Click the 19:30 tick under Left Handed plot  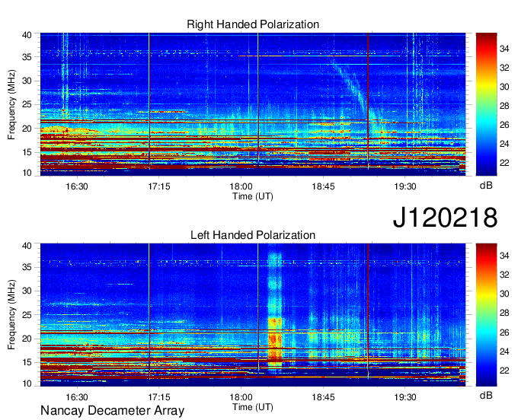click(405, 397)
